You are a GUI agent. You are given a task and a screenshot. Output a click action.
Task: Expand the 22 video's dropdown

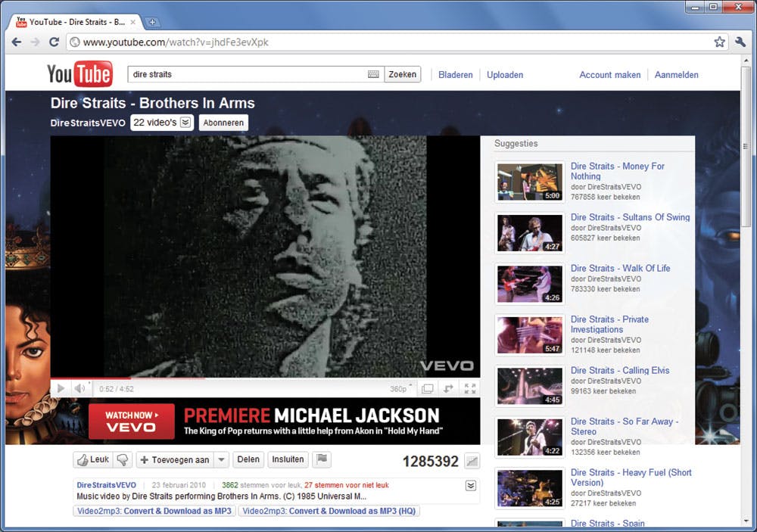pos(162,123)
